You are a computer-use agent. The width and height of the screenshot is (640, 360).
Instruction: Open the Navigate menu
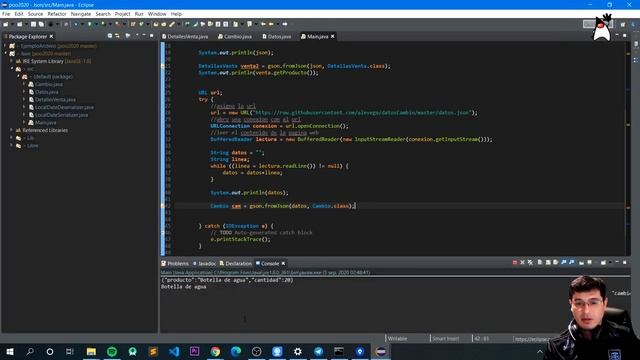point(81,14)
